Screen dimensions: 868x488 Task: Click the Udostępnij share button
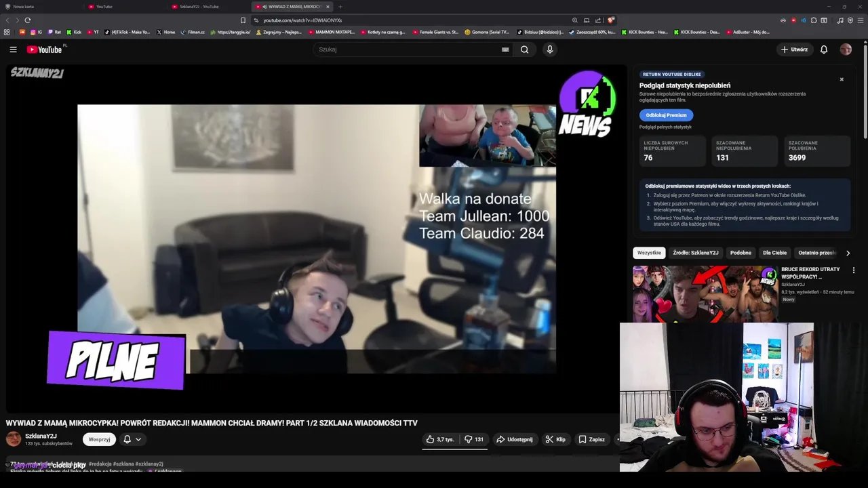(x=515, y=439)
